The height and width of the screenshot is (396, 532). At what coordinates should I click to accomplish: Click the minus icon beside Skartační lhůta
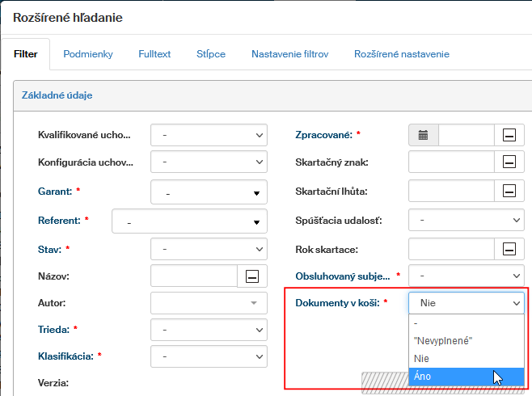point(509,191)
